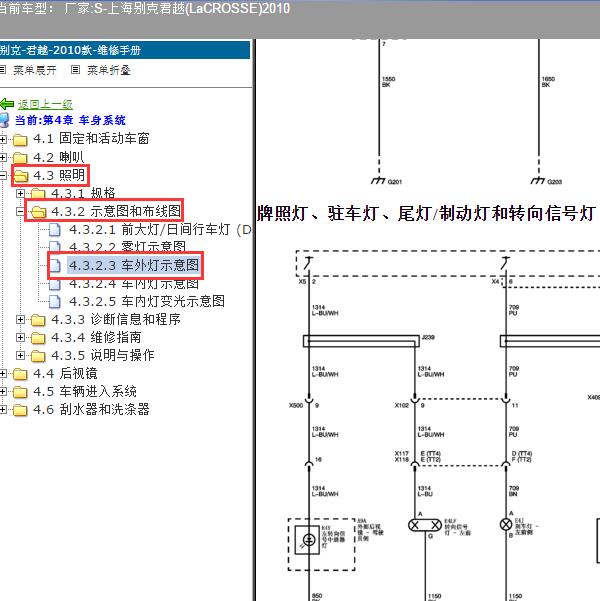This screenshot has width=600, height=601.
Task: Click the open folder icon for 4.3.2
Action: click(39, 212)
